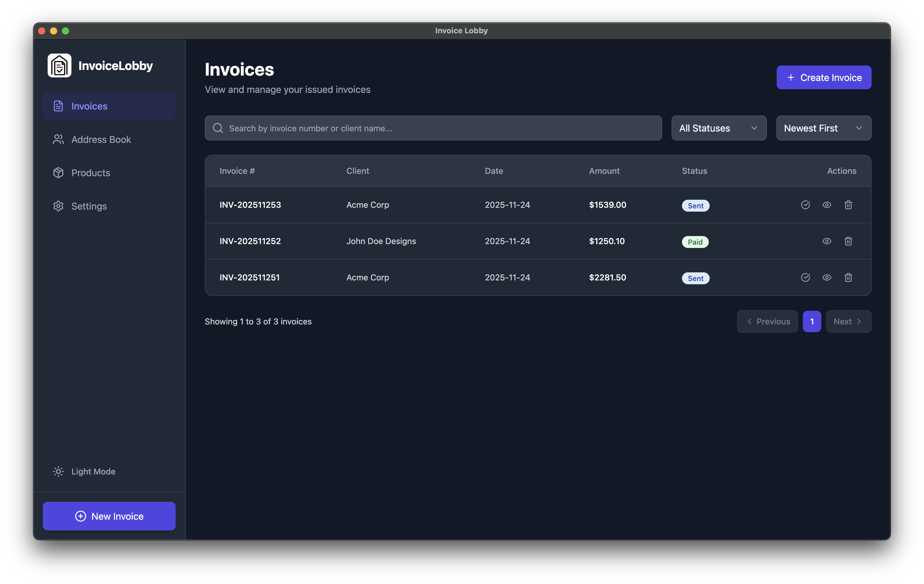This screenshot has height=584, width=924.
Task: Open the All Statuses filter dropdown
Action: coord(718,128)
